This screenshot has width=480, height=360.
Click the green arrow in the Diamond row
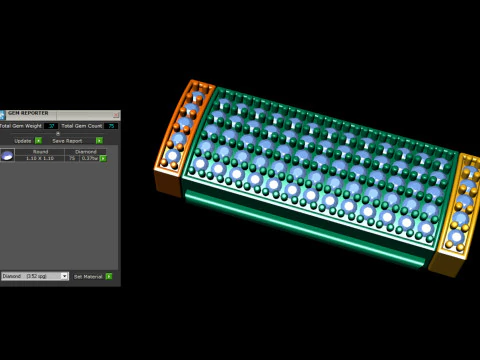(103, 158)
